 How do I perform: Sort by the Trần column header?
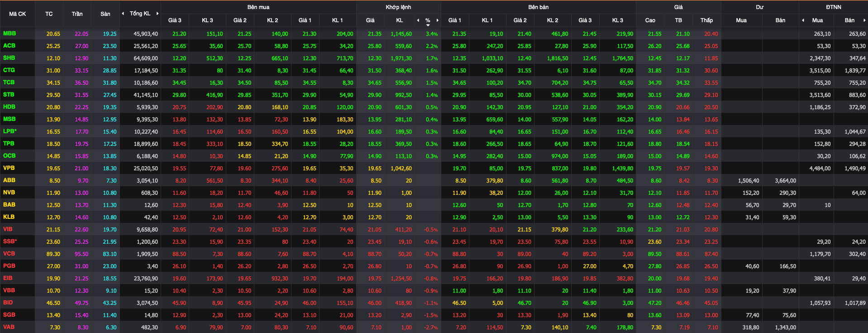(x=77, y=14)
